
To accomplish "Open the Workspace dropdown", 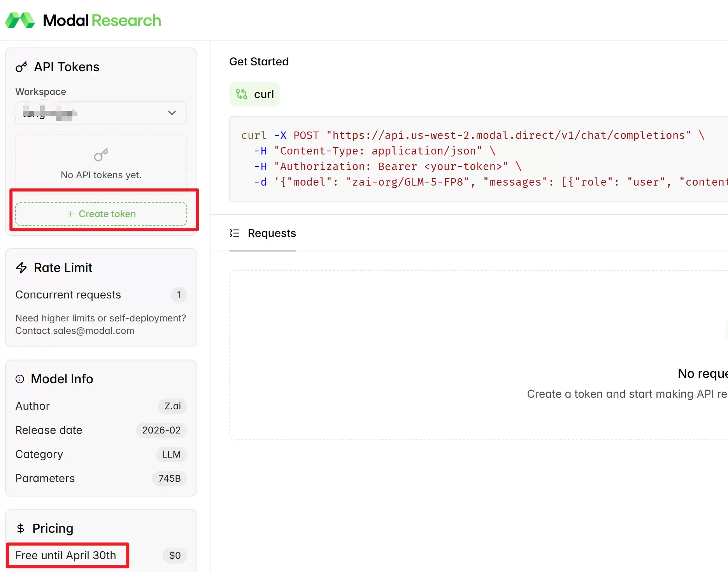I will 101,113.
